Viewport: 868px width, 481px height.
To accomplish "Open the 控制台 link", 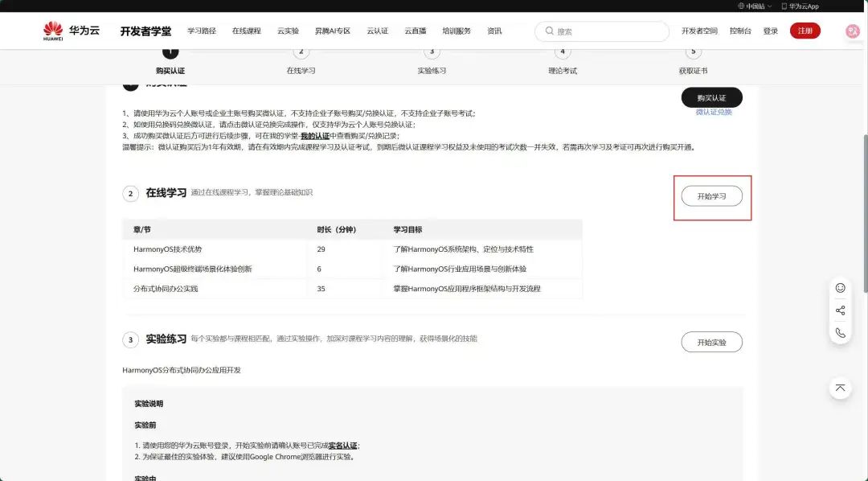I will coord(740,31).
